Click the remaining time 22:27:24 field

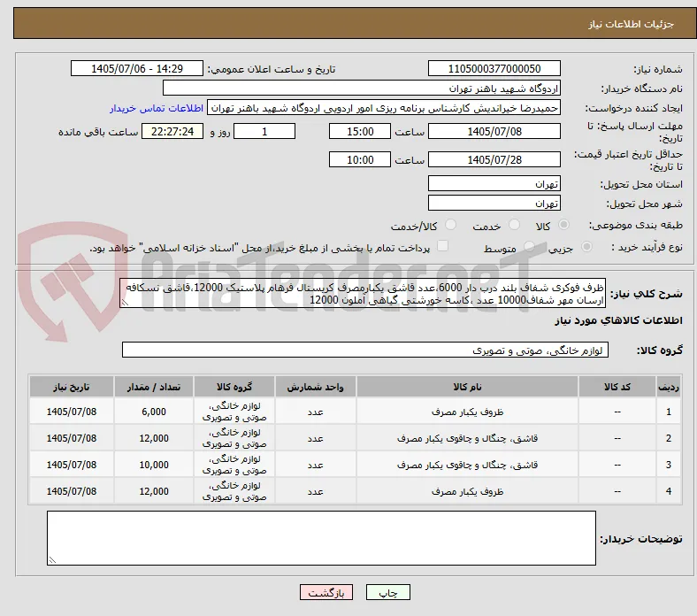click(x=172, y=131)
